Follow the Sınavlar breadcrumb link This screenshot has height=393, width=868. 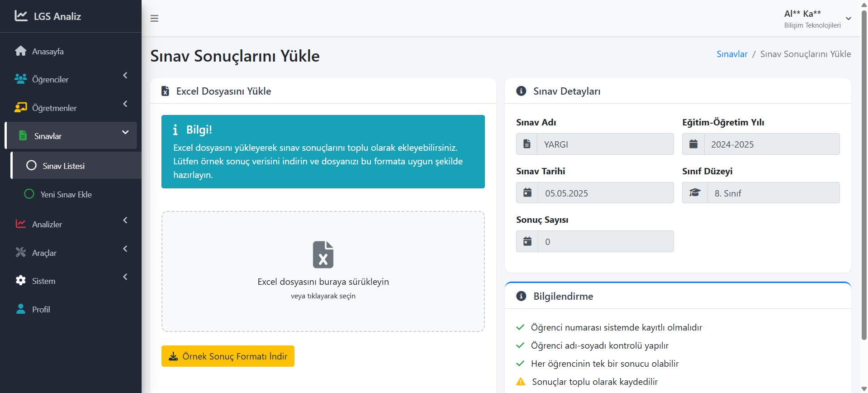[x=732, y=54]
